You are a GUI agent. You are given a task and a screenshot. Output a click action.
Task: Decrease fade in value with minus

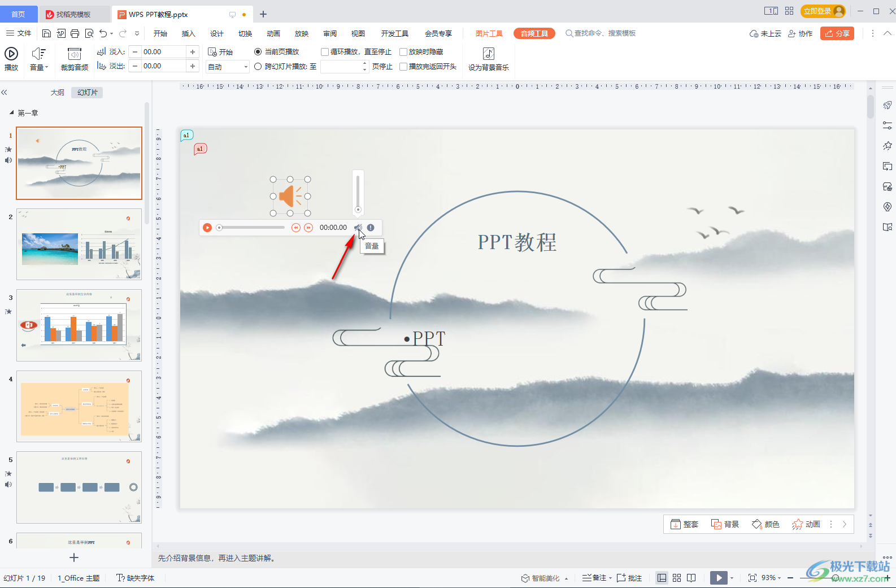[x=135, y=52]
